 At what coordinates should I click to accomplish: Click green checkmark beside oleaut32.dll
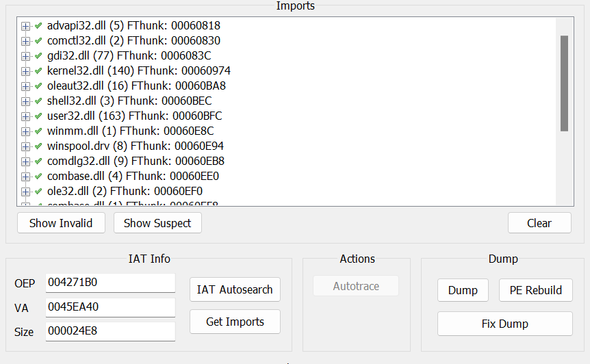(38, 86)
